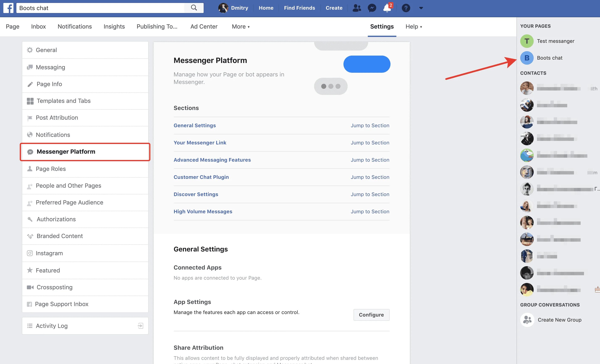
Task: Open the Messenger icon in top bar
Action: [x=372, y=8]
